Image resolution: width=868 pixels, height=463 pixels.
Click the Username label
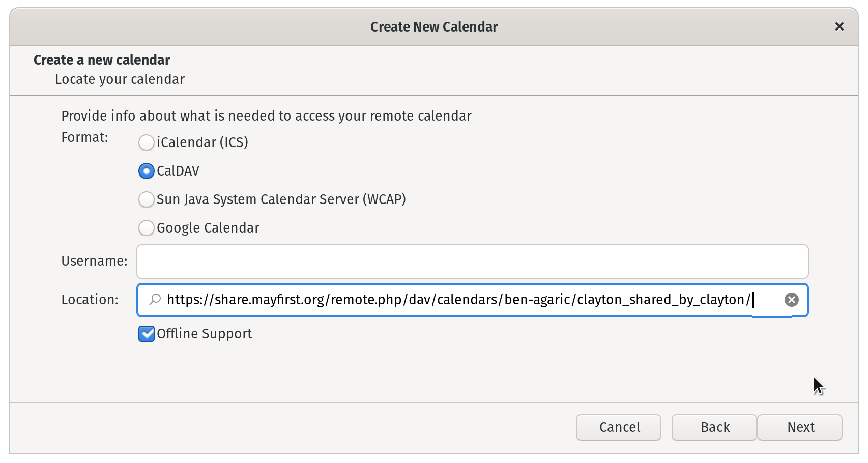94,261
